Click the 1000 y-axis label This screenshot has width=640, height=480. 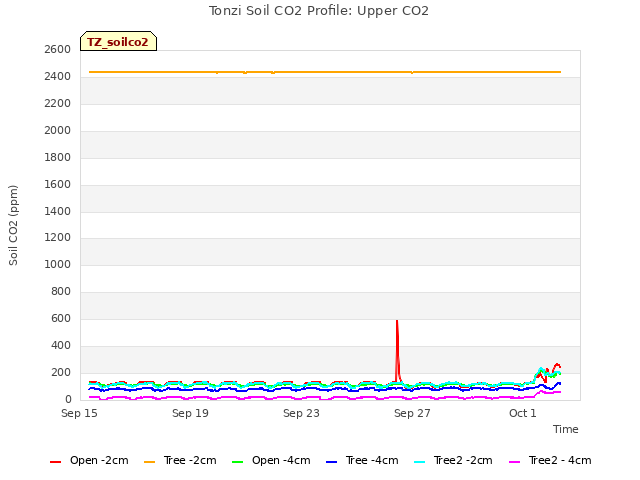tap(58, 264)
